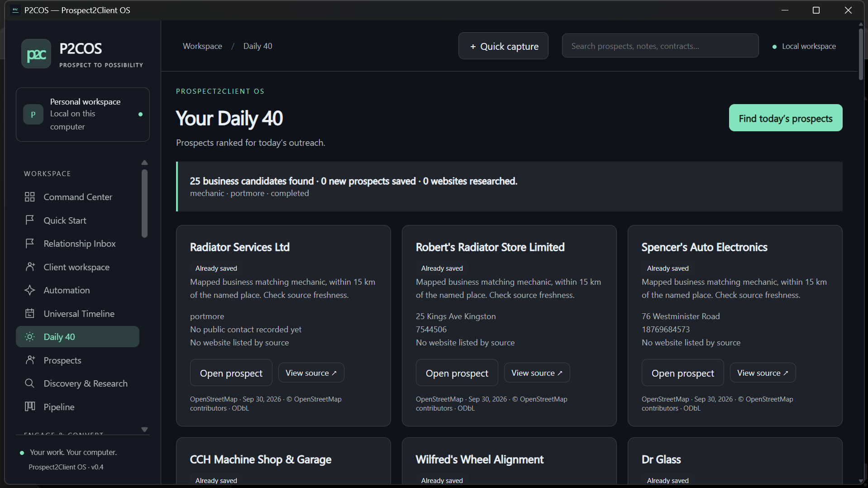Click the Daily 40 sun icon

[30, 337]
